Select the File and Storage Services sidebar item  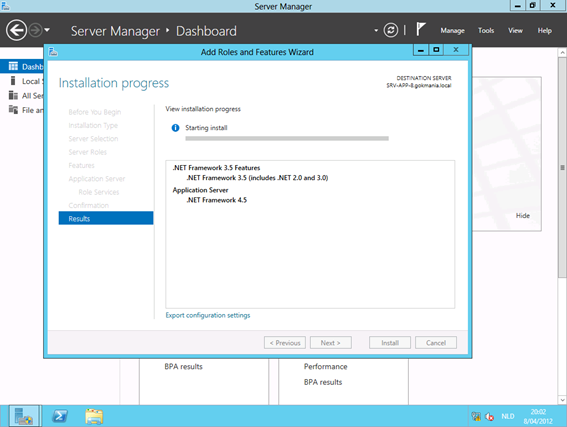pyautogui.click(x=22, y=110)
